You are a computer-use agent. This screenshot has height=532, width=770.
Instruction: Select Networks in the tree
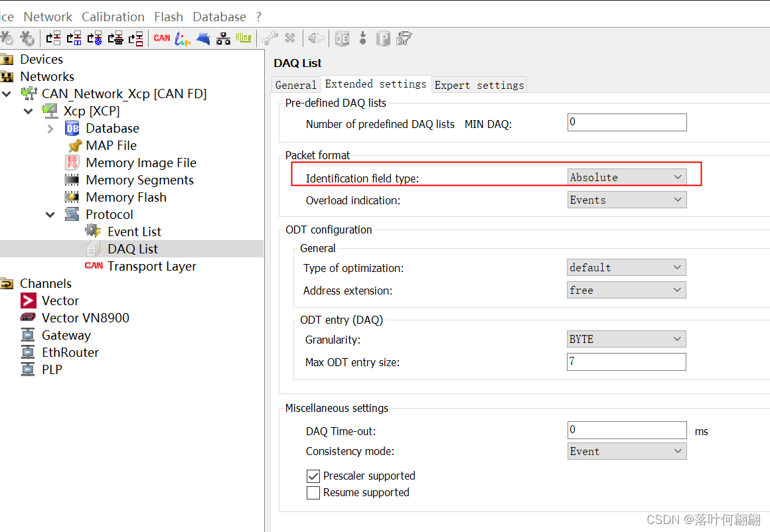tap(47, 76)
